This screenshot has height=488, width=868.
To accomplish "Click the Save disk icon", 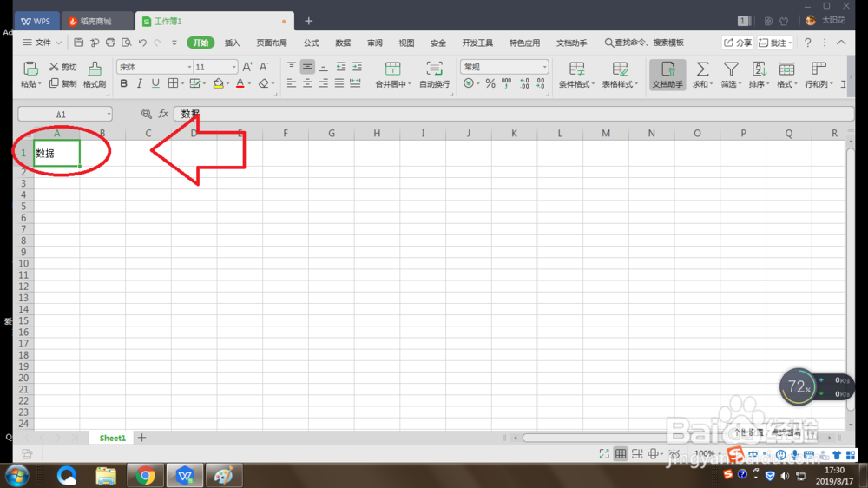I will tap(79, 43).
